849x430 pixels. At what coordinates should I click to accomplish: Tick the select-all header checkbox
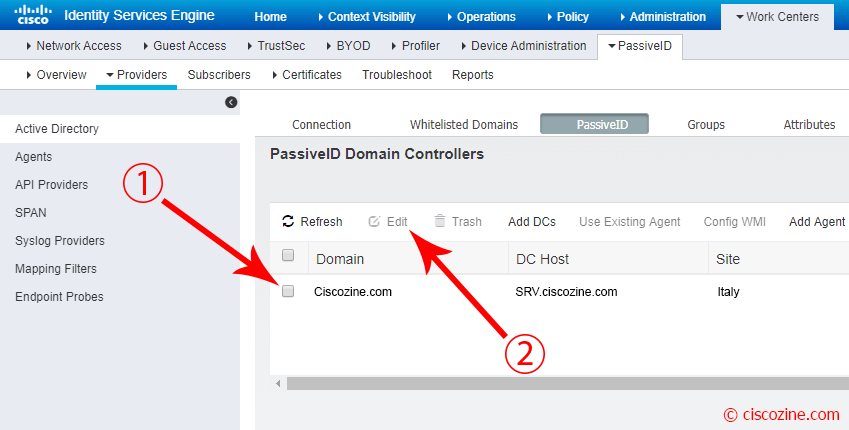pos(288,255)
